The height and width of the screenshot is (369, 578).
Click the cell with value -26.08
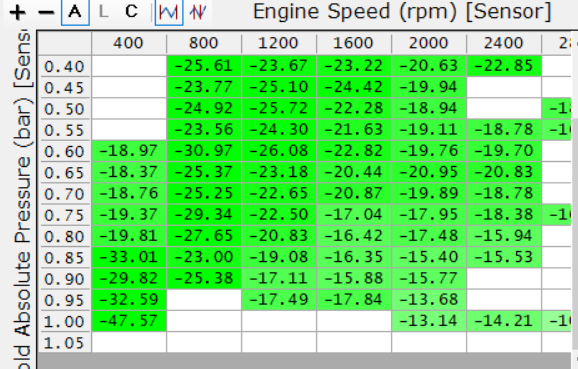(279, 151)
